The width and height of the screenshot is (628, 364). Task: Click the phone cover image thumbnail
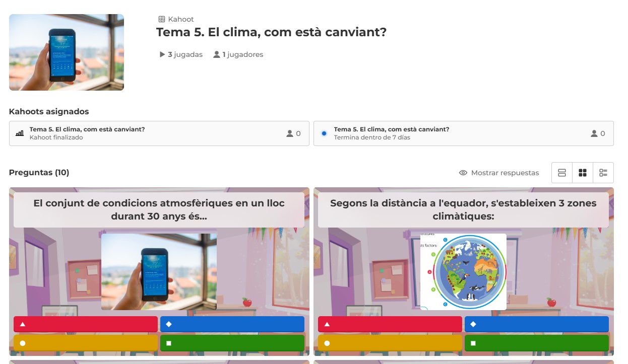click(x=66, y=52)
